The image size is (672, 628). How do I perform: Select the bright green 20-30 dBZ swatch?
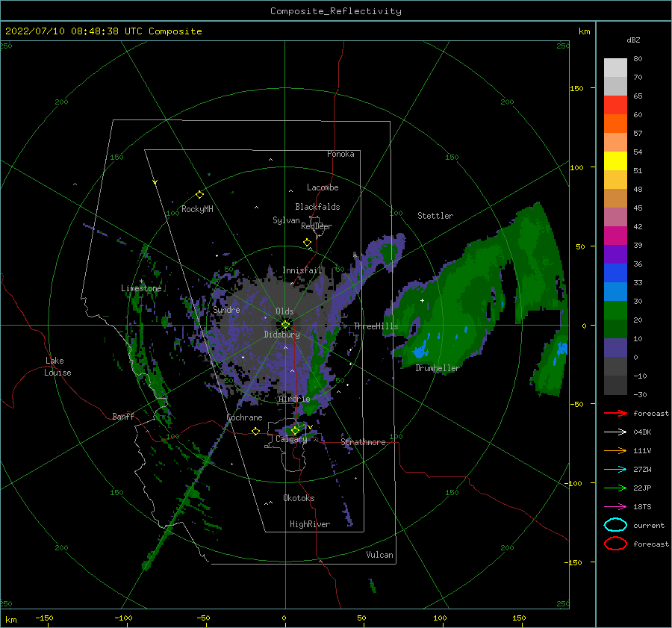click(615, 310)
